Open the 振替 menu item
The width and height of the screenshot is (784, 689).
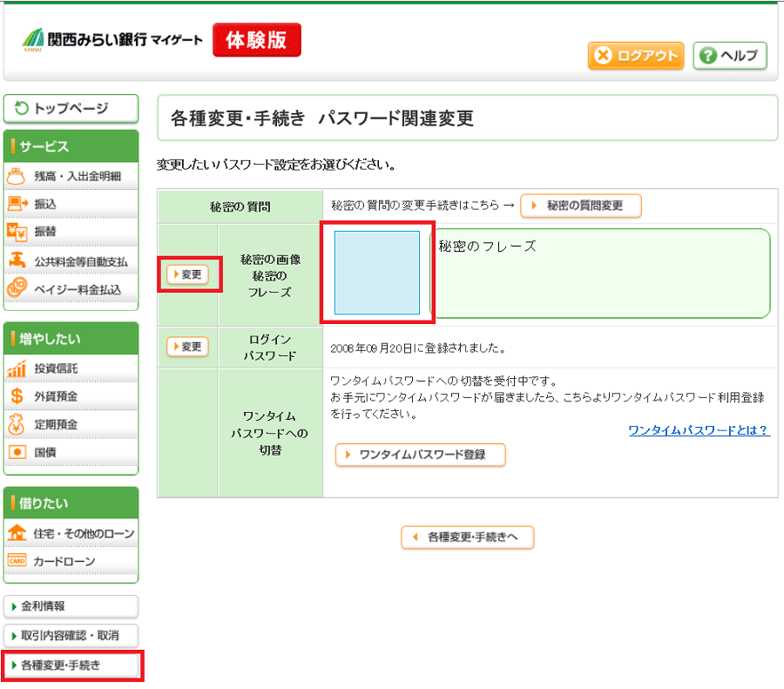coord(71,232)
